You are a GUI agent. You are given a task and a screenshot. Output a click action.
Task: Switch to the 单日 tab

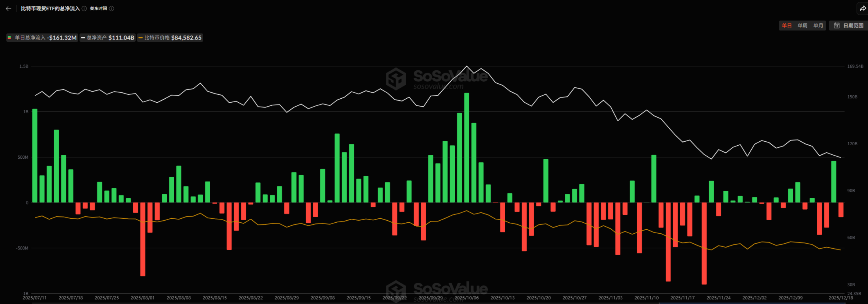(x=787, y=26)
